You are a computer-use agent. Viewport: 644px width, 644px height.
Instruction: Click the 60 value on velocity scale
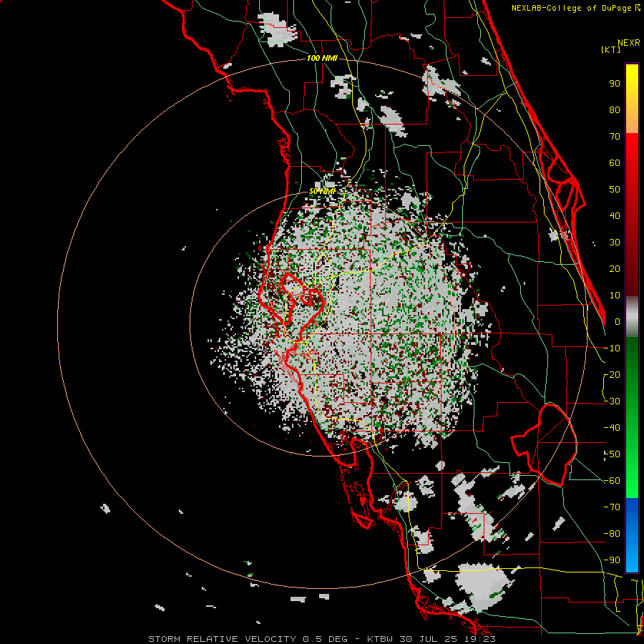point(615,163)
